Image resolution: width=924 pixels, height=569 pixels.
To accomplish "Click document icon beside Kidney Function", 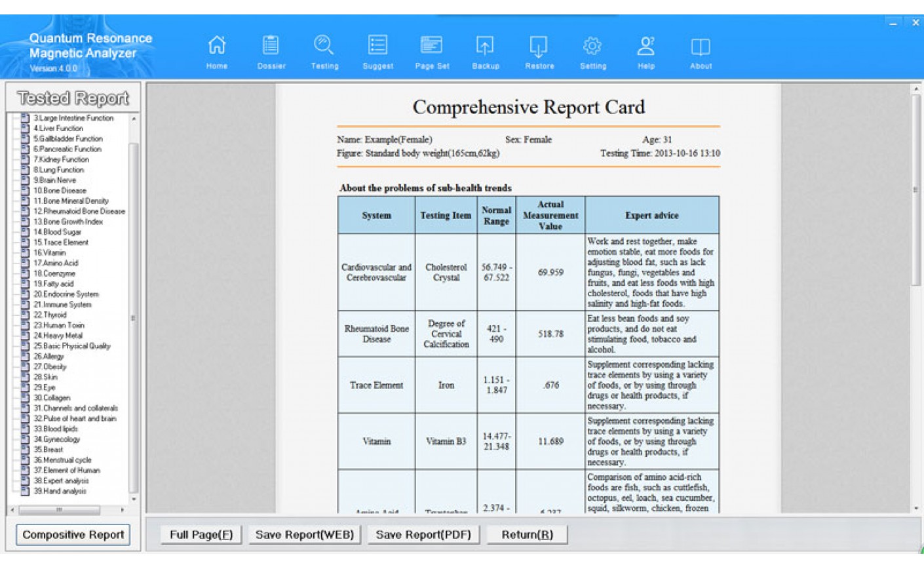I will click(x=26, y=159).
